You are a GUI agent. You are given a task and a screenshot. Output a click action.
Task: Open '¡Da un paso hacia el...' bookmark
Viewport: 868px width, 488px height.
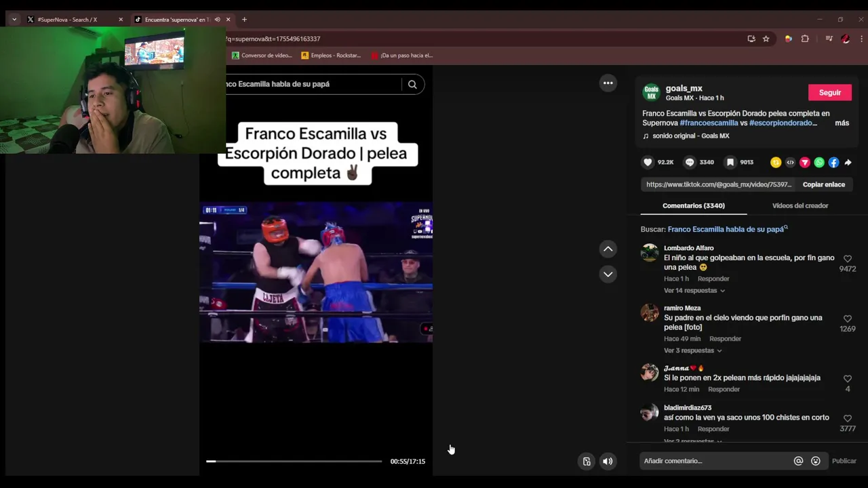[402, 56]
